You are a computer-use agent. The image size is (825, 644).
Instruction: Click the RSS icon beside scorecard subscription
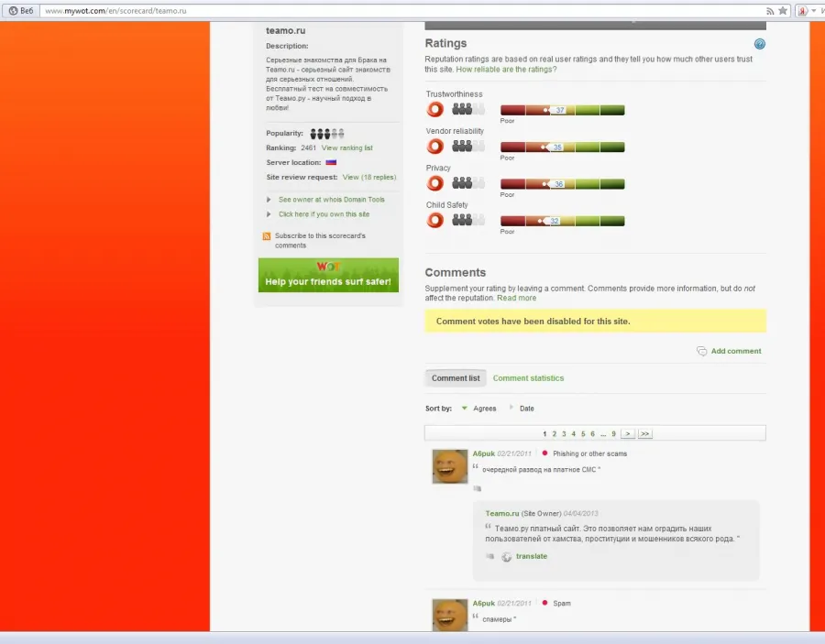pyautogui.click(x=266, y=236)
